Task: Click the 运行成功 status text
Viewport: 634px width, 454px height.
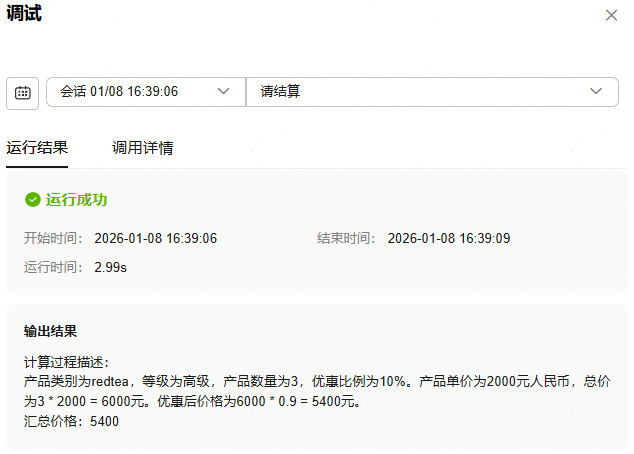Action: click(x=76, y=200)
